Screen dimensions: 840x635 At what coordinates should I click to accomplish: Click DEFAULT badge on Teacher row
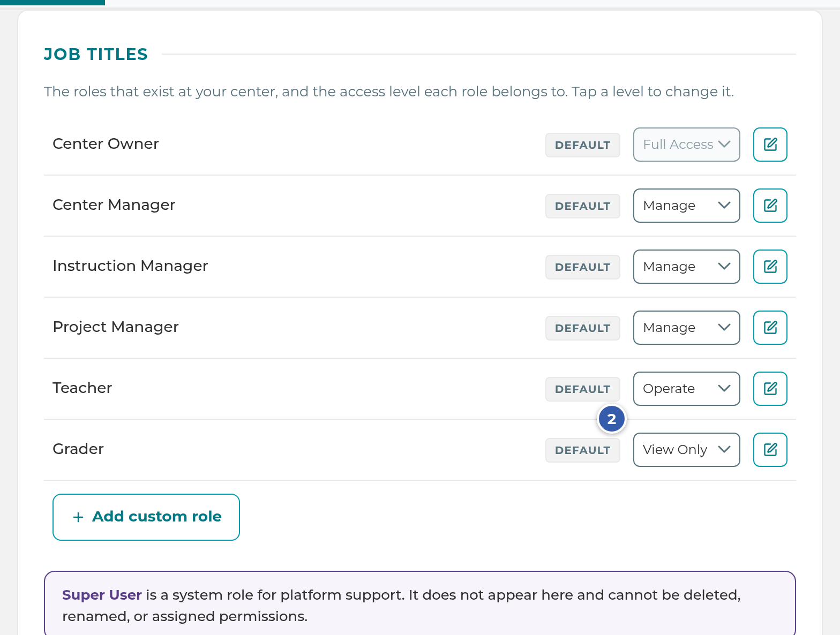pyautogui.click(x=582, y=389)
